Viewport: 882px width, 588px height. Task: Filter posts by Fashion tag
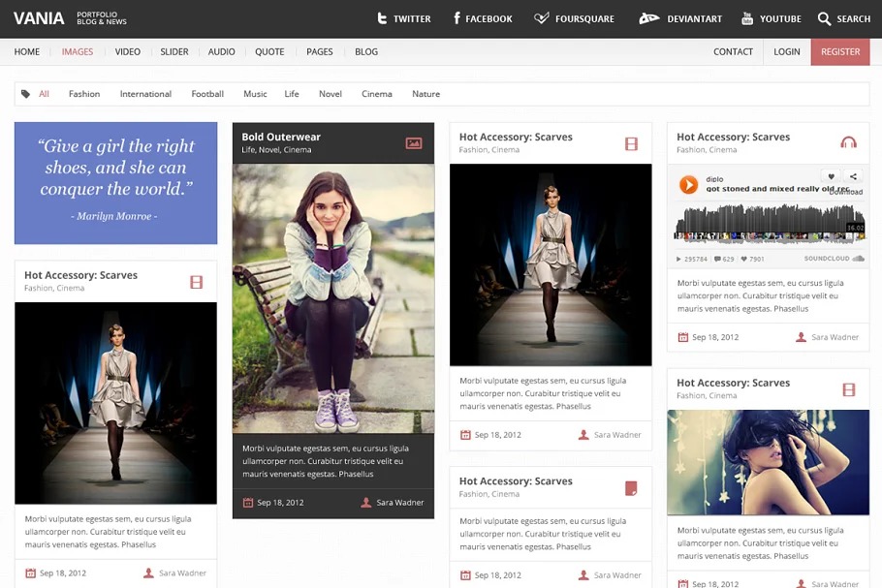(84, 94)
